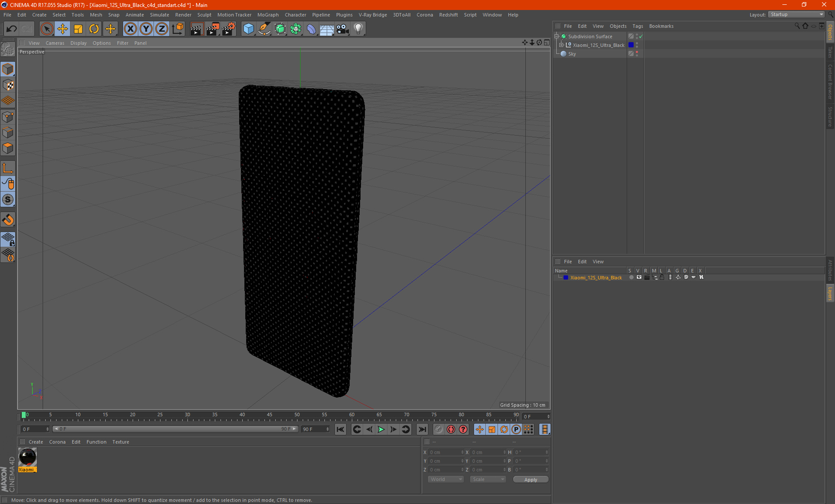Select the Rotate tool
The image size is (835, 504).
(x=94, y=29)
